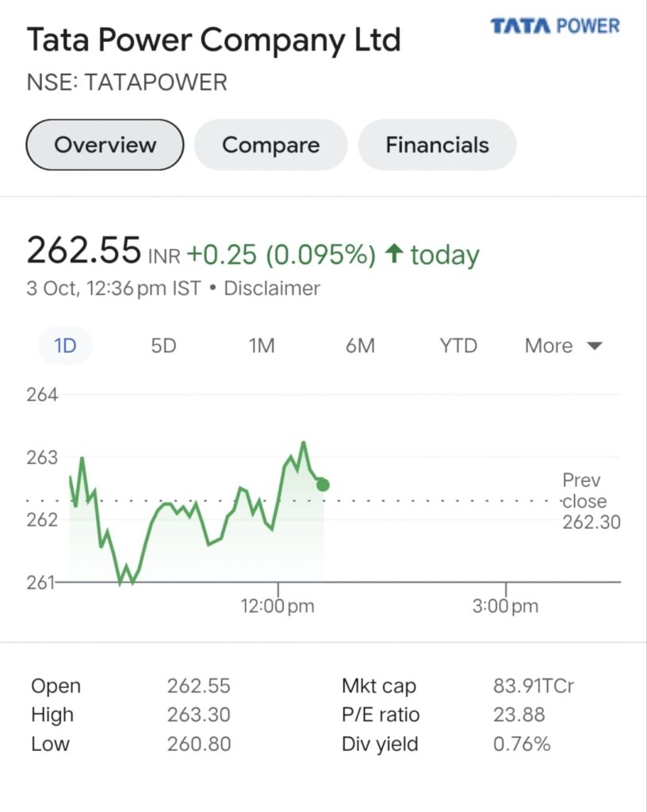Click the 12:00 pm timeline marker
647x812 pixels.
[x=278, y=605]
